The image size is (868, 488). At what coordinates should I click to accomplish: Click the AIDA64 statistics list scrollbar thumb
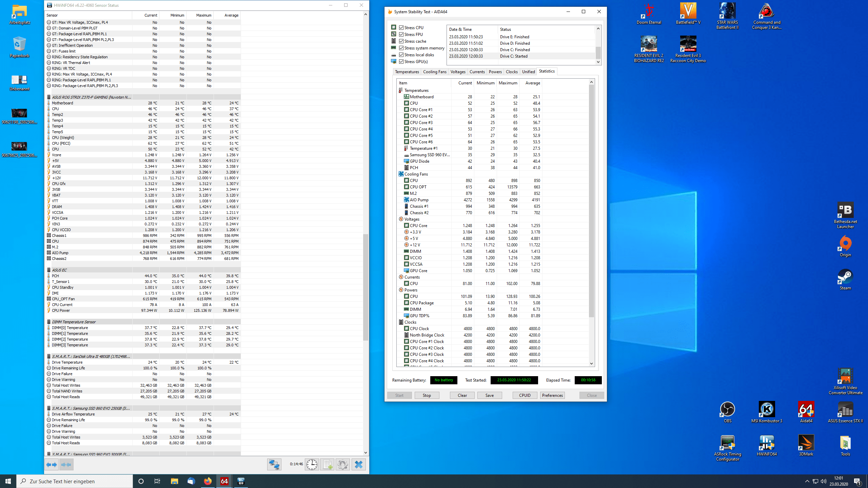click(x=591, y=201)
